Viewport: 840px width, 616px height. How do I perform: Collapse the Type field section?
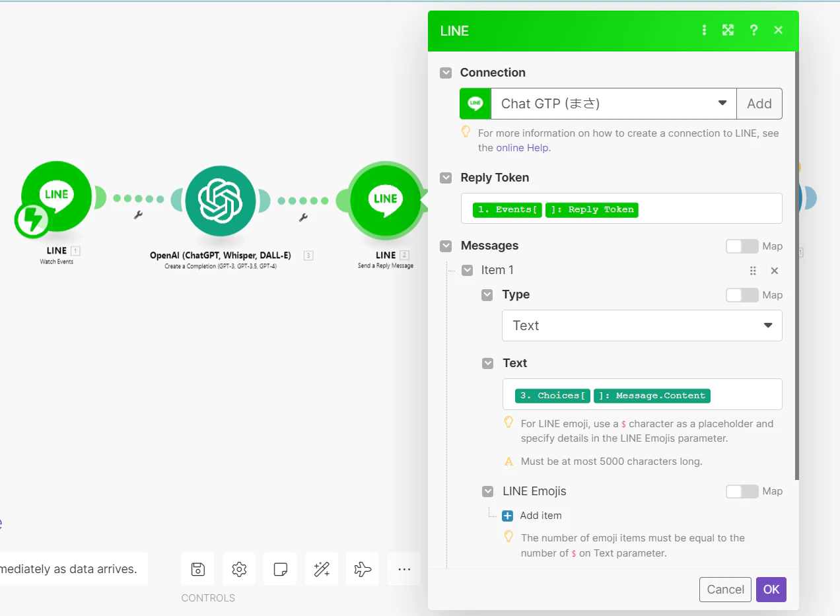[487, 294]
